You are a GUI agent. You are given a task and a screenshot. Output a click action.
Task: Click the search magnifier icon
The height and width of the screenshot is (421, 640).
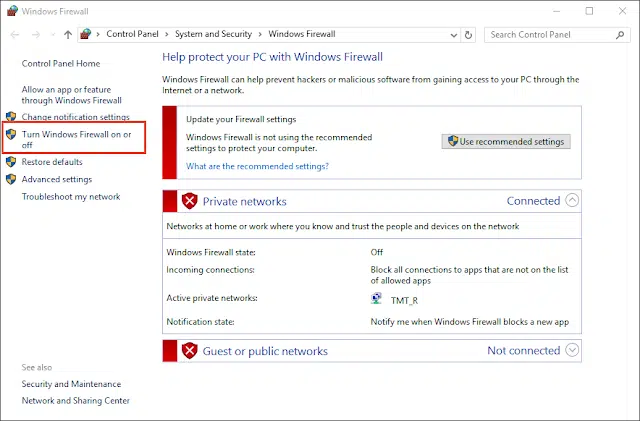620,35
